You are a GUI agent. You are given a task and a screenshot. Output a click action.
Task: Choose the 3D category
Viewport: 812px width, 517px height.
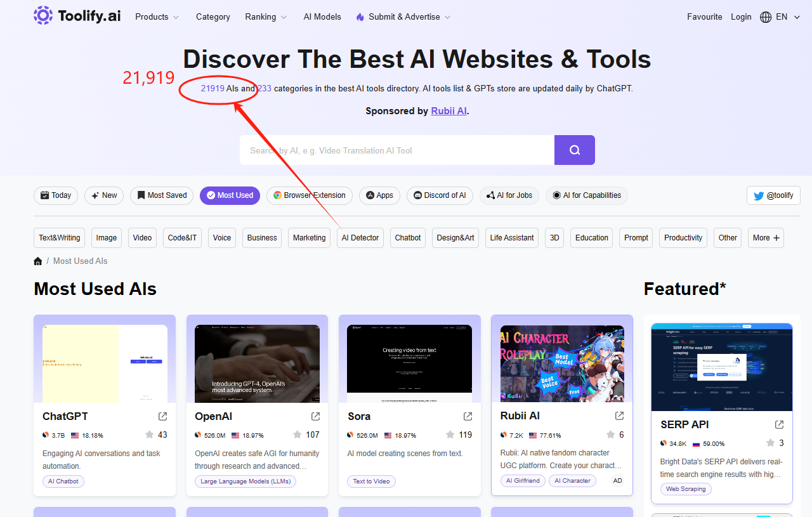pyautogui.click(x=554, y=238)
